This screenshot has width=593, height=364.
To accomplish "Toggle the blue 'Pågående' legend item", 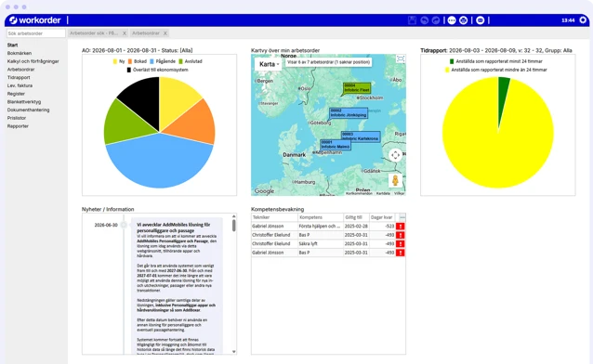I will [x=163, y=61].
